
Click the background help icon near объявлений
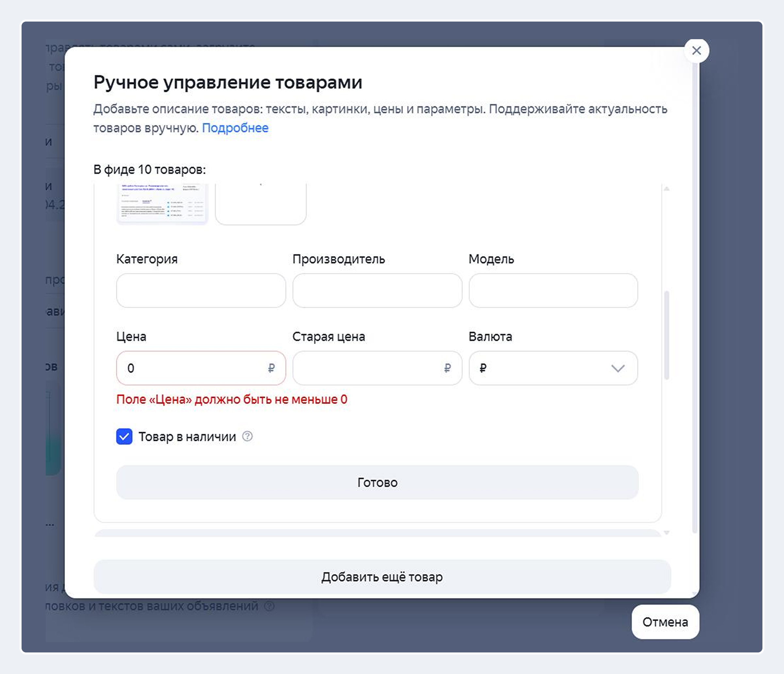tap(269, 606)
